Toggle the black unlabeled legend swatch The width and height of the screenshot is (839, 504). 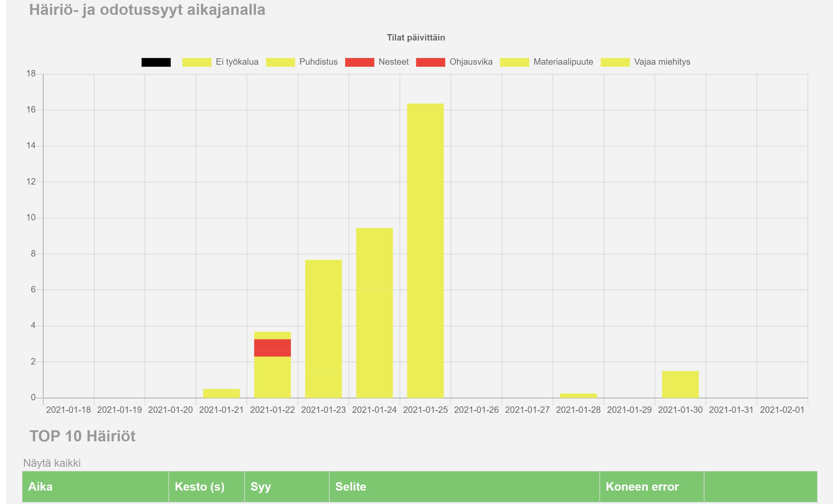click(156, 62)
